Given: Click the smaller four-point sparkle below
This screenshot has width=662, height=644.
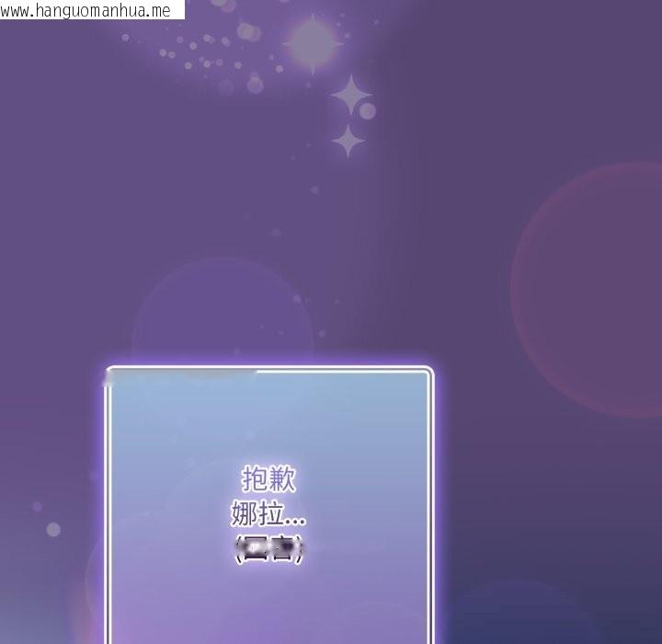Looking at the screenshot, I should click(x=348, y=141).
